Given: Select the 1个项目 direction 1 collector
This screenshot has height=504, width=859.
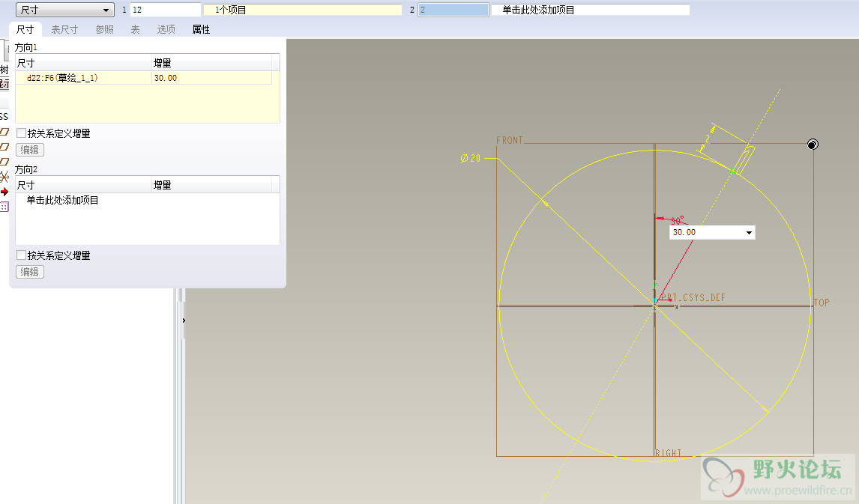Looking at the screenshot, I should click(302, 10).
